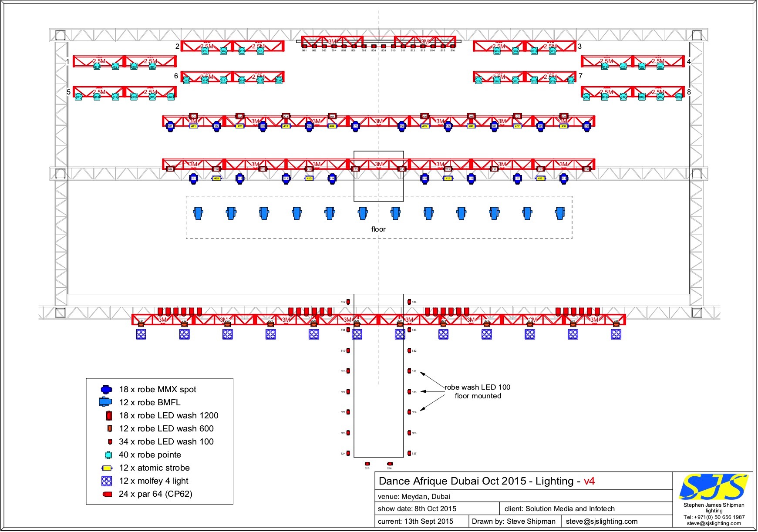Click legend text '34 x robe LED wash 100'

point(166,442)
